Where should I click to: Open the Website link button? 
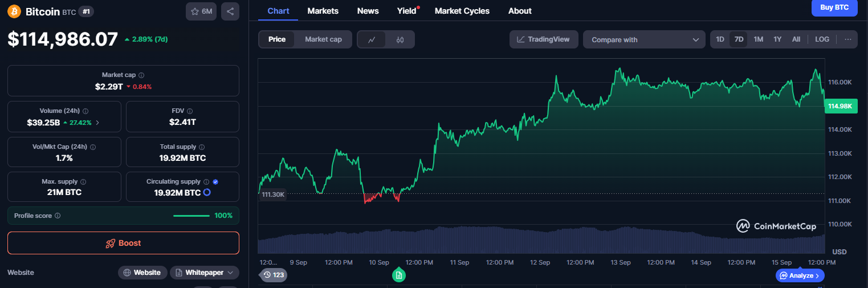[142, 273]
